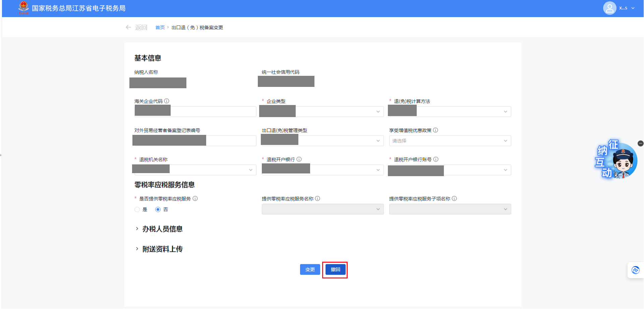Click the 变更 button
Screen dimensions: 644x309
pos(310,269)
